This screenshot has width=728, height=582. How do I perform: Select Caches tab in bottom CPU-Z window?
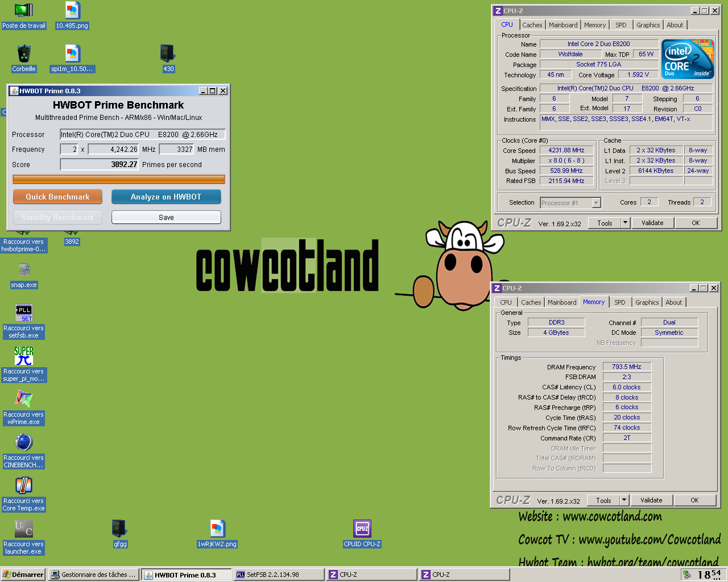click(x=531, y=302)
